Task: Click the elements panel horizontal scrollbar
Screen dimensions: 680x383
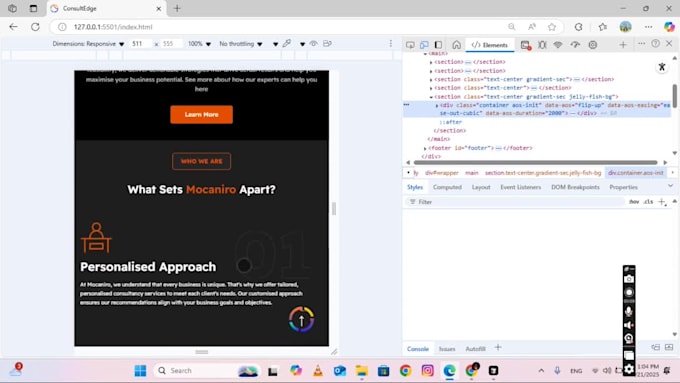Action: point(535,163)
